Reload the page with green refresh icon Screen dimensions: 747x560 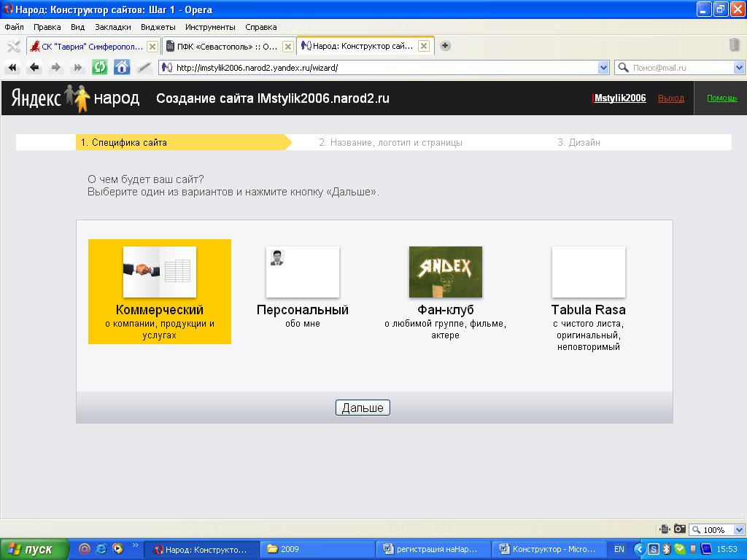click(99, 67)
